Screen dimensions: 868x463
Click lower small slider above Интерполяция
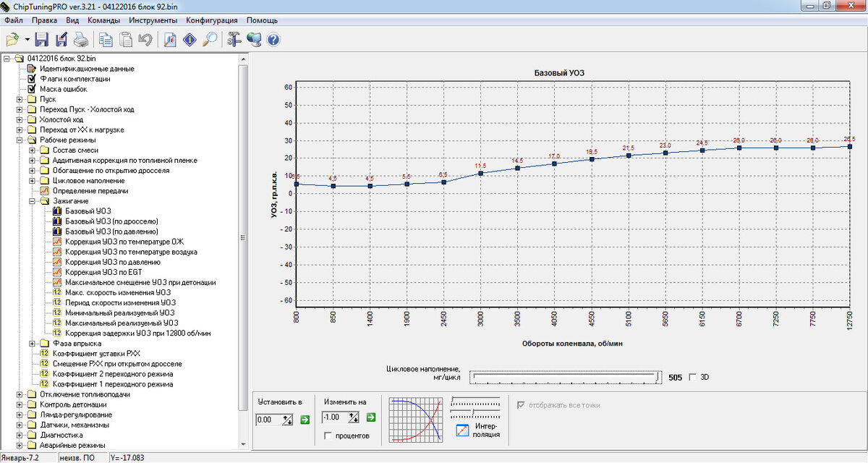pos(475,413)
